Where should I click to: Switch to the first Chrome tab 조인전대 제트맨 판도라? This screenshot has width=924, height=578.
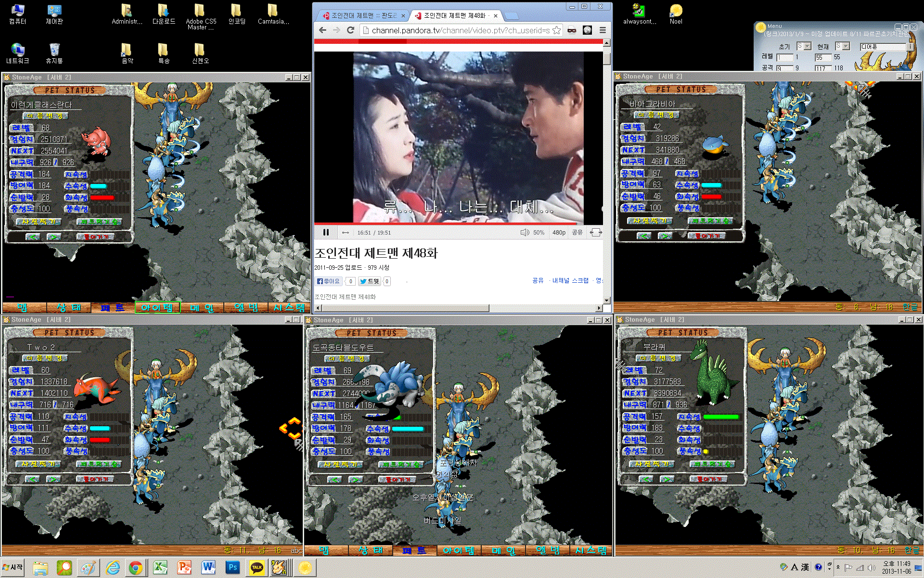364,16
